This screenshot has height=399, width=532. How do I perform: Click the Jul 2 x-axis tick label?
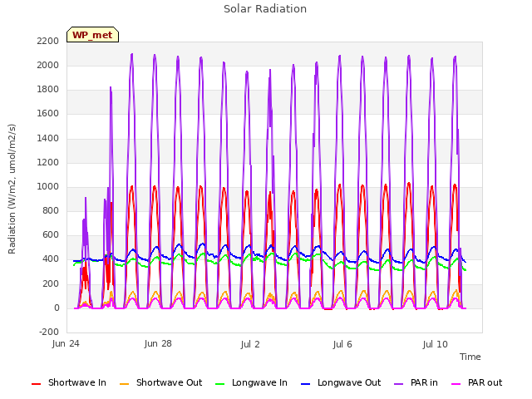[x=250, y=344]
